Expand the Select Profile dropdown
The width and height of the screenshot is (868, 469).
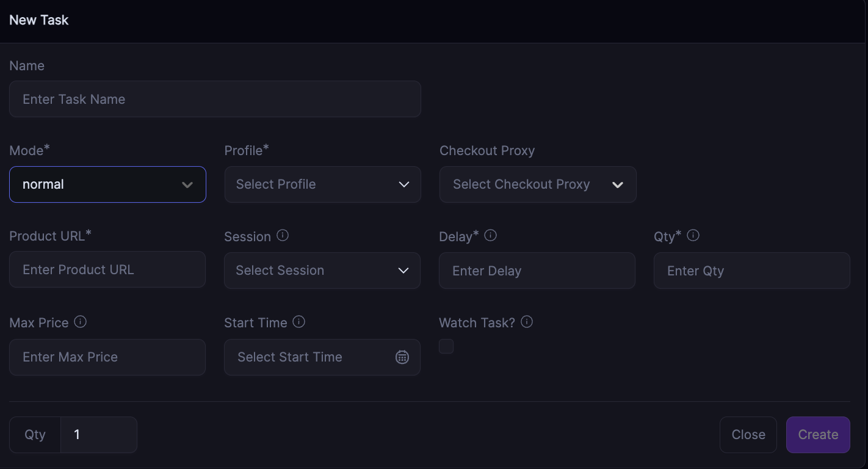322,184
